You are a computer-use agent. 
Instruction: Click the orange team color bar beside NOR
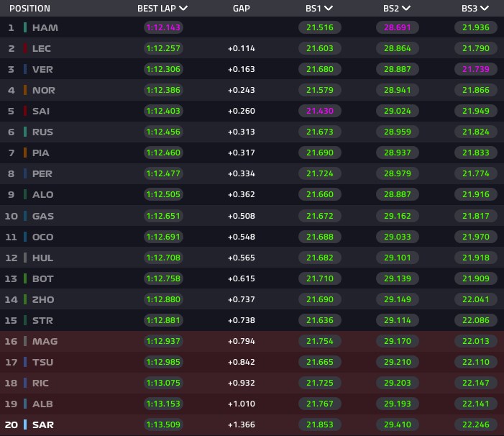click(25, 90)
